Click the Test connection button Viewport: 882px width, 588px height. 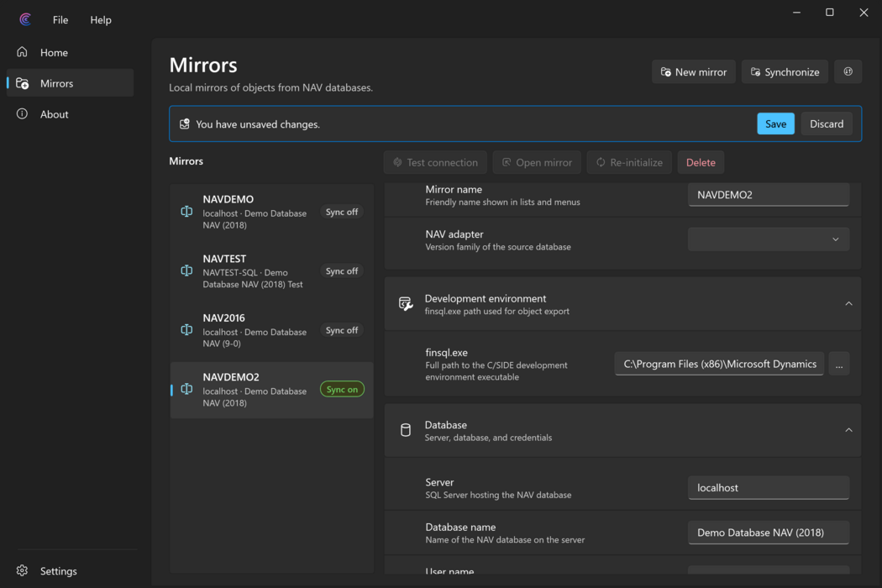[x=435, y=162]
